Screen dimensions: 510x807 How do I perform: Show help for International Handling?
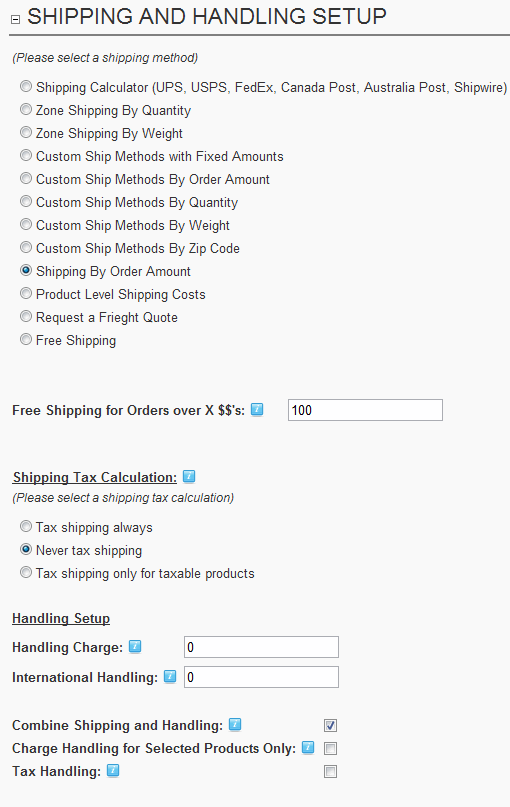(170, 676)
